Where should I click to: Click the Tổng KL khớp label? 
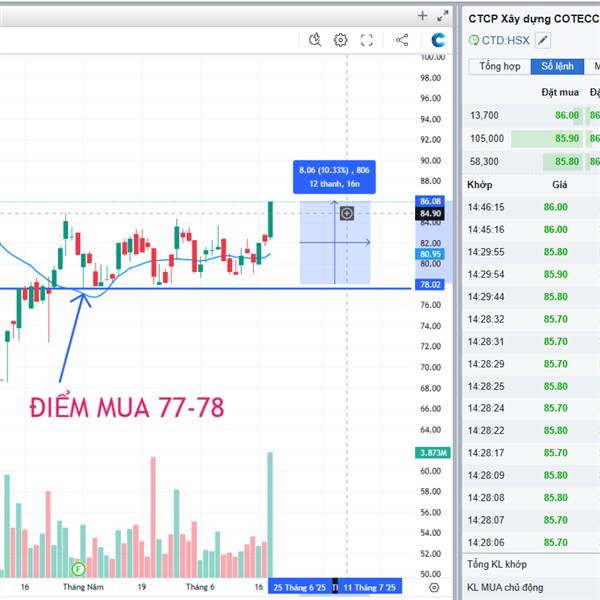497,564
